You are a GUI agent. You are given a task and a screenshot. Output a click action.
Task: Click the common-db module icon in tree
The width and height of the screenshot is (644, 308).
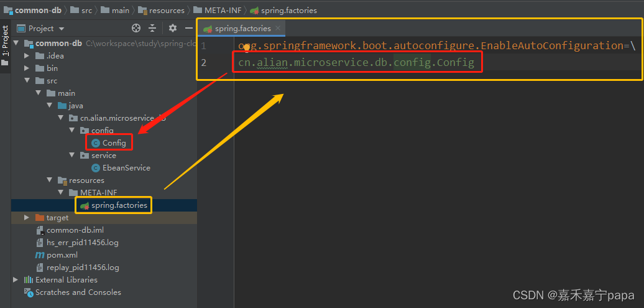pyautogui.click(x=29, y=44)
